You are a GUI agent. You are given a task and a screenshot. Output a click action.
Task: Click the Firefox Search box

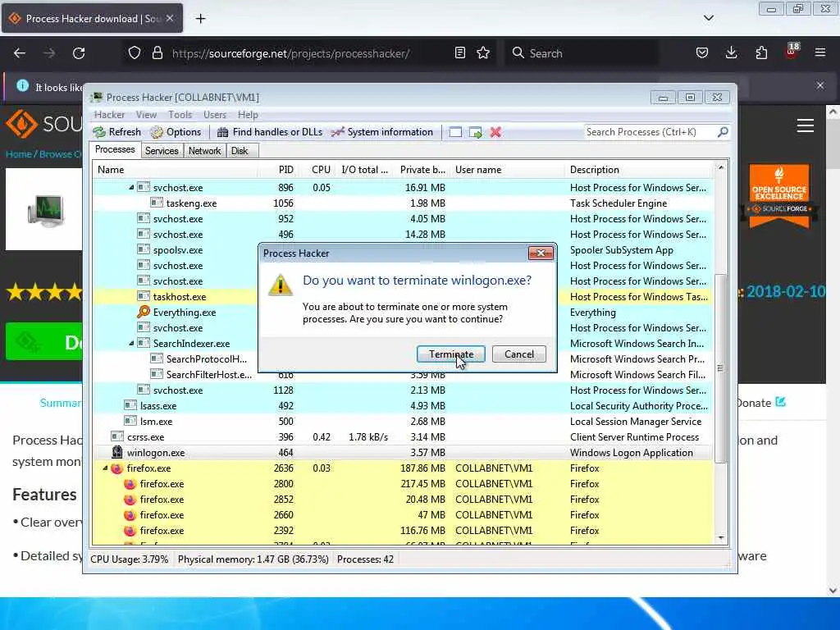tap(582, 53)
